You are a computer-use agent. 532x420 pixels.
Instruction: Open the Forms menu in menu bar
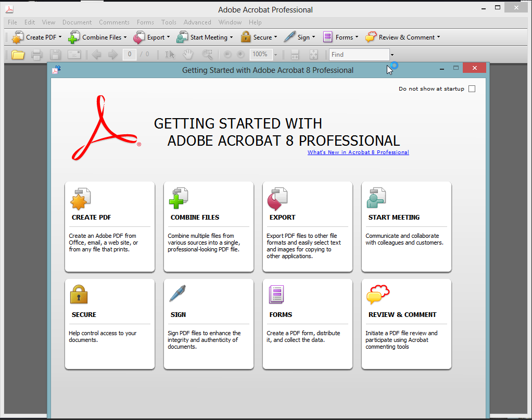145,22
